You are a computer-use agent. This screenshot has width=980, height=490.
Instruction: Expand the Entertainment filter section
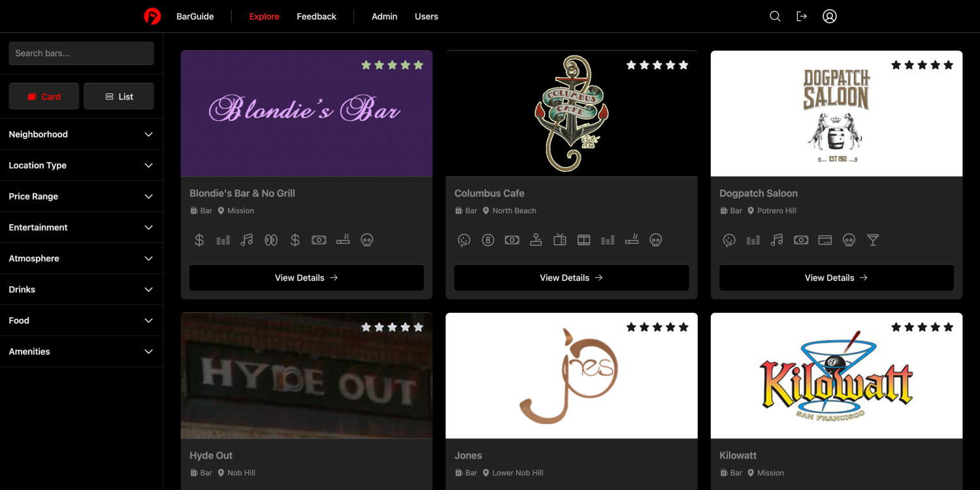pos(81,227)
